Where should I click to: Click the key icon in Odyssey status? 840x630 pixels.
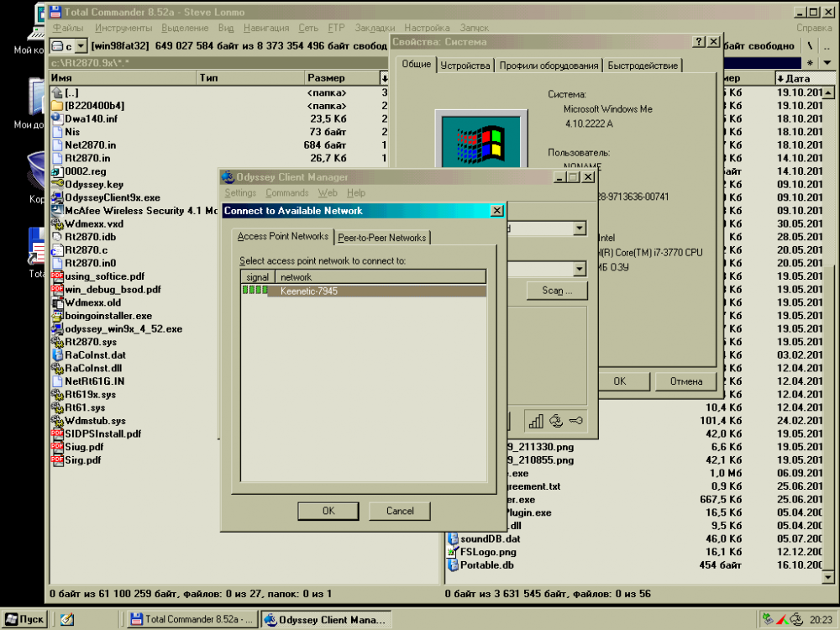coord(576,421)
